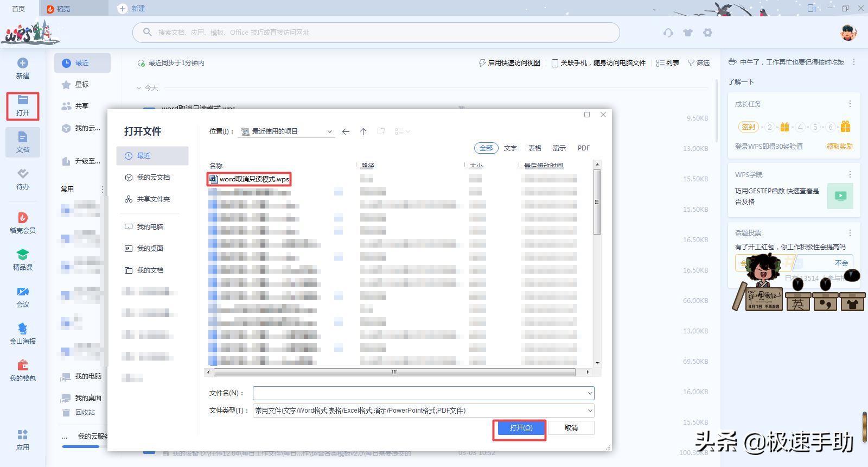Open 金山海报 poster tool
The image size is (868, 467).
point(23,329)
